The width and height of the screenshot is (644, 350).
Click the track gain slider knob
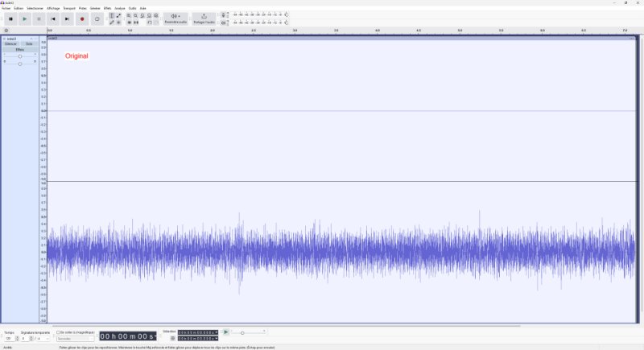point(20,56)
